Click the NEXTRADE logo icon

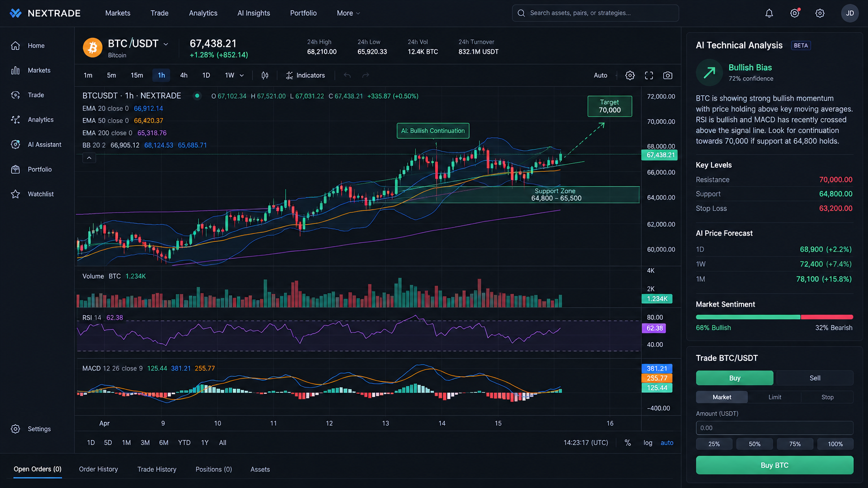pos(16,13)
